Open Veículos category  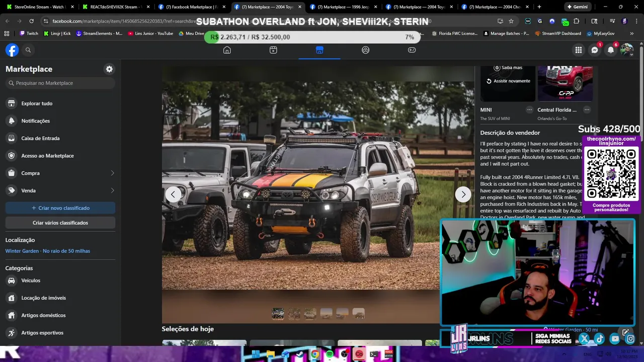[60, 281]
